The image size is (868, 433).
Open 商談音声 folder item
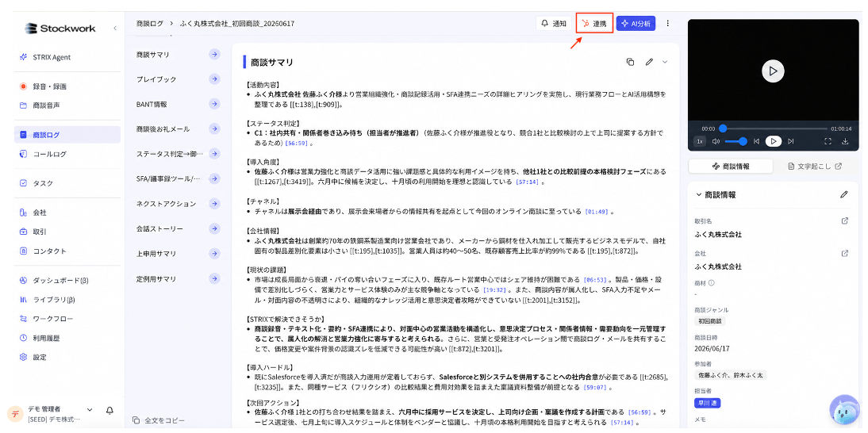click(x=67, y=105)
